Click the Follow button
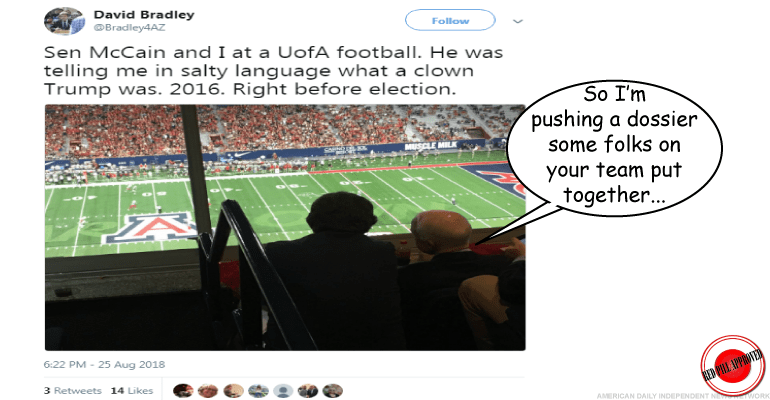This screenshot has width=770, height=400. [450, 21]
